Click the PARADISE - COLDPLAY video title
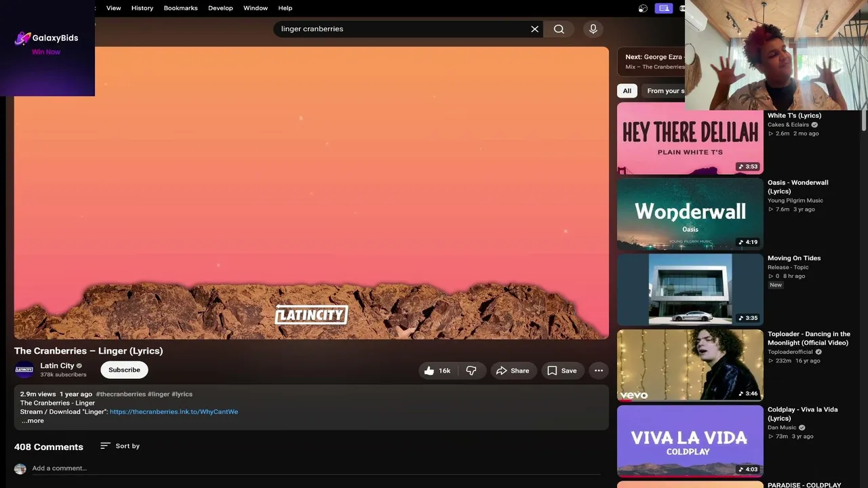The width and height of the screenshot is (868, 488). coord(804,485)
